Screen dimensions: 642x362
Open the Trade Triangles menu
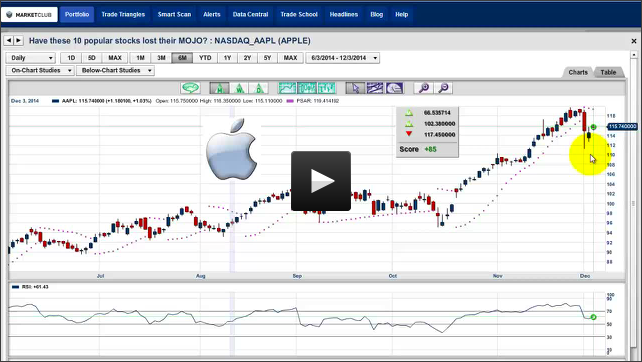(x=123, y=14)
